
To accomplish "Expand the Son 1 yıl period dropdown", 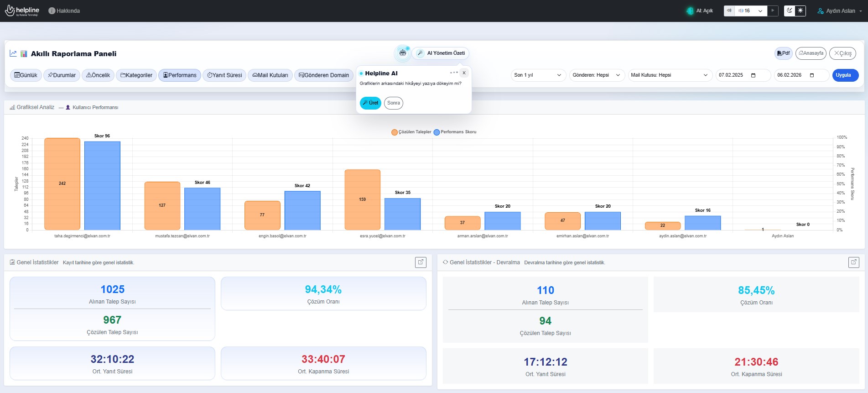I will [538, 75].
